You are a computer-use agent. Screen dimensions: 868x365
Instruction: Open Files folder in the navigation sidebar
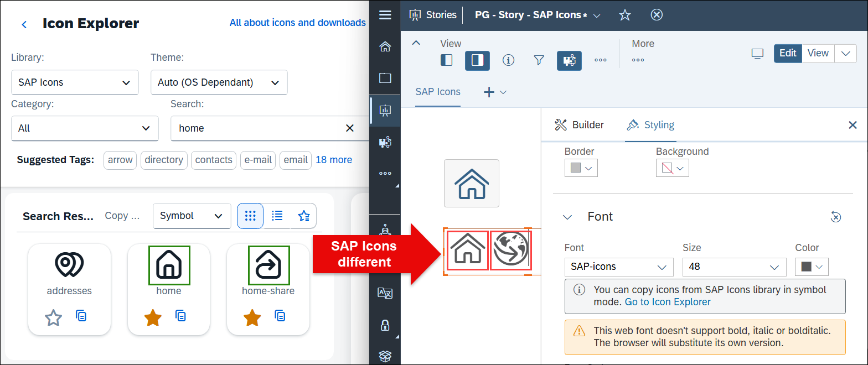click(x=385, y=78)
